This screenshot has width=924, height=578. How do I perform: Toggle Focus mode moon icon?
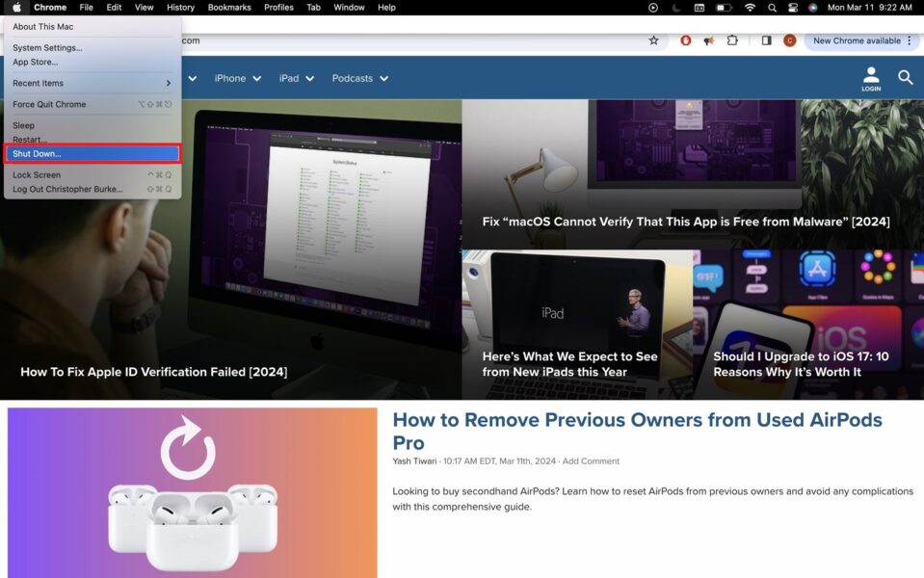click(x=674, y=8)
